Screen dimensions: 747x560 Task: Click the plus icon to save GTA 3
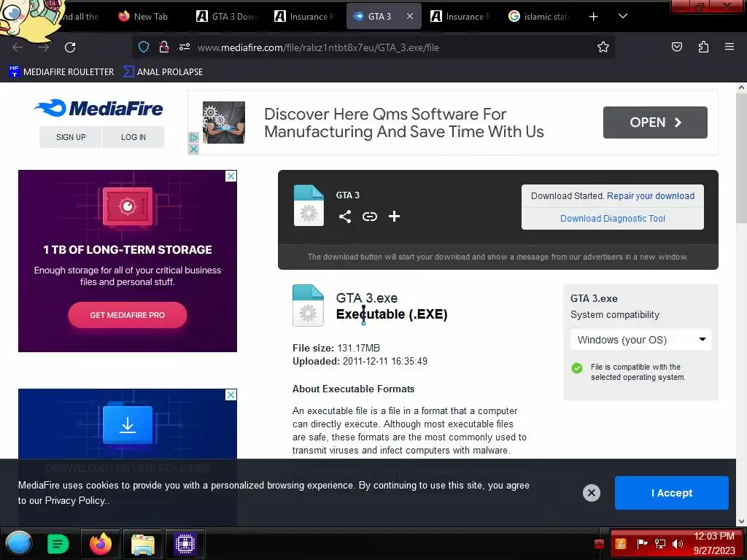coord(394,217)
